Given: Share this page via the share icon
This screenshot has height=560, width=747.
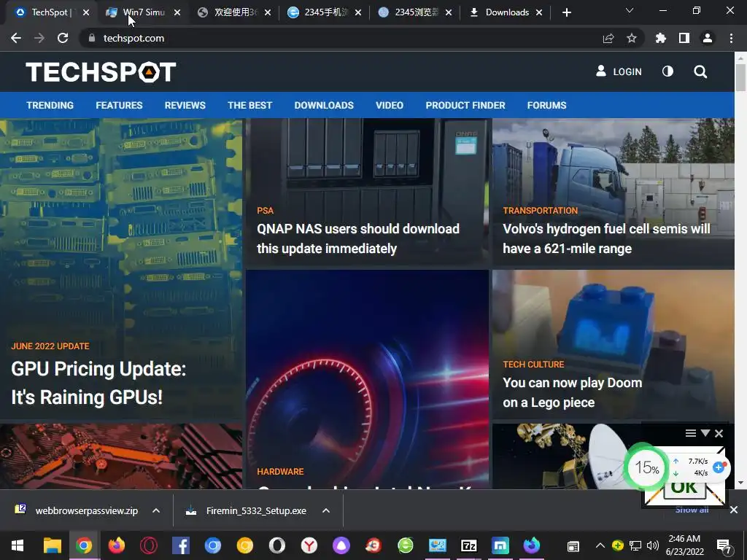Looking at the screenshot, I should pyautogui.click(x=608, y=38).
